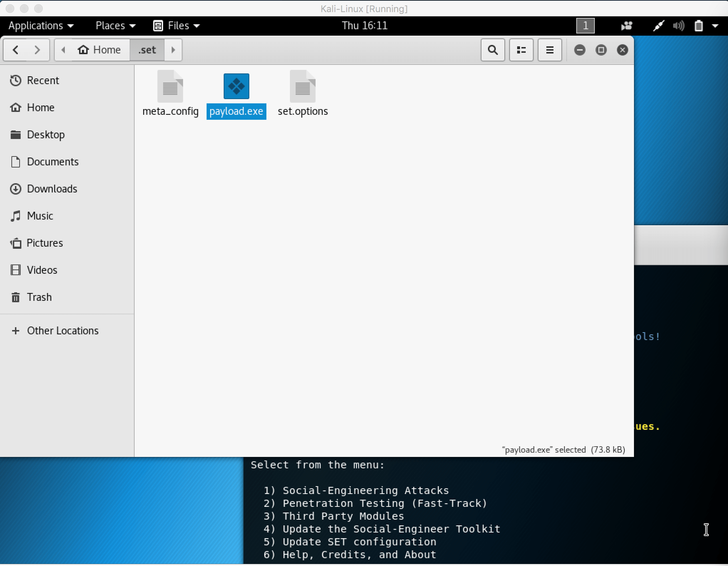Click the volume speaker icon in top bar
728x566 pixels.
coord(678,26)
